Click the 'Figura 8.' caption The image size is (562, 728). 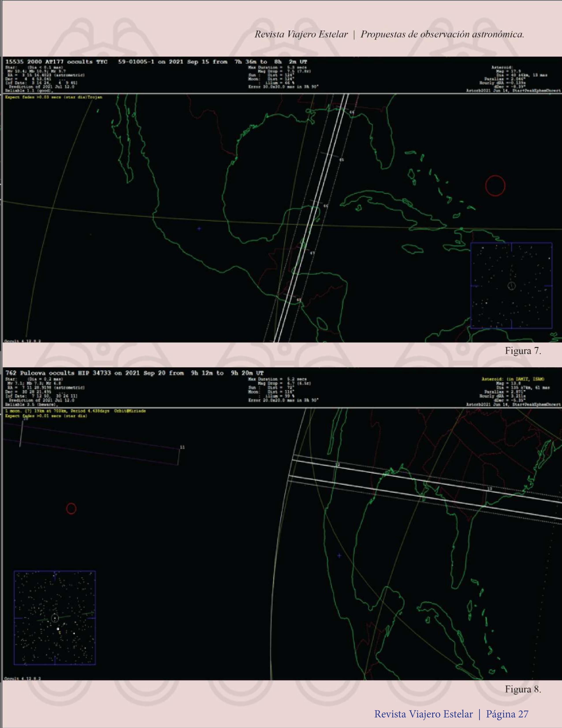tap(523, 689)
